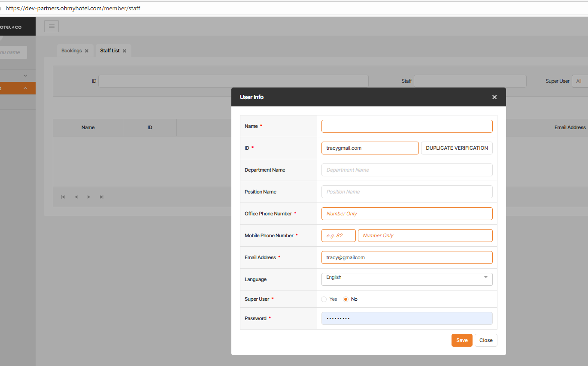
Task: Go to first page in pagination
Action: click(x=63, y=197)
